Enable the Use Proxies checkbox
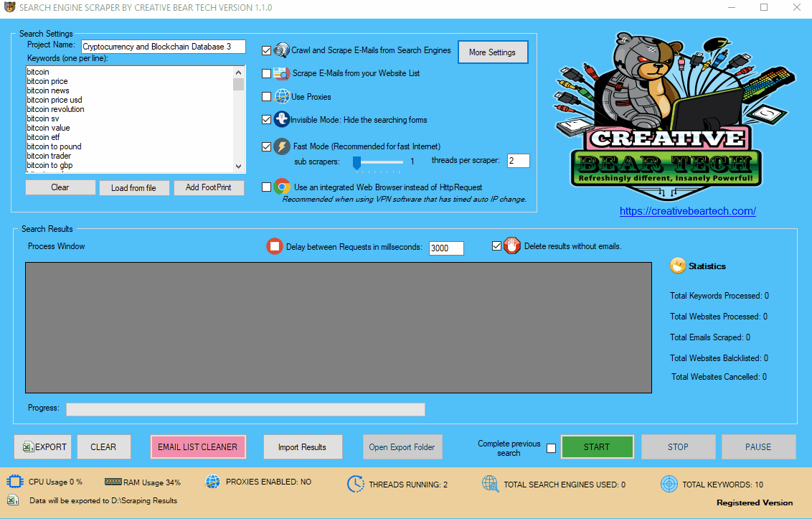Viewport: 812px width, 519px height. coord(266,96)
